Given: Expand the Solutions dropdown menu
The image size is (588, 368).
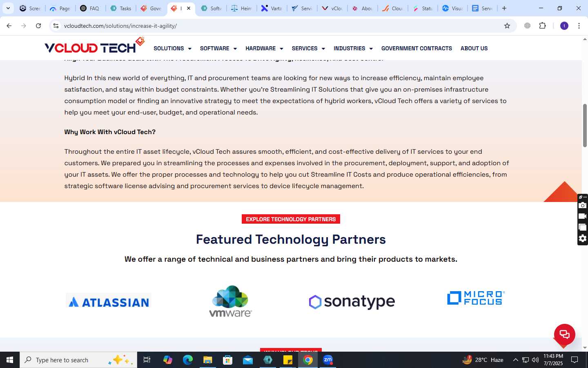Looking at the screenshot, I should (x=172, y=48).
